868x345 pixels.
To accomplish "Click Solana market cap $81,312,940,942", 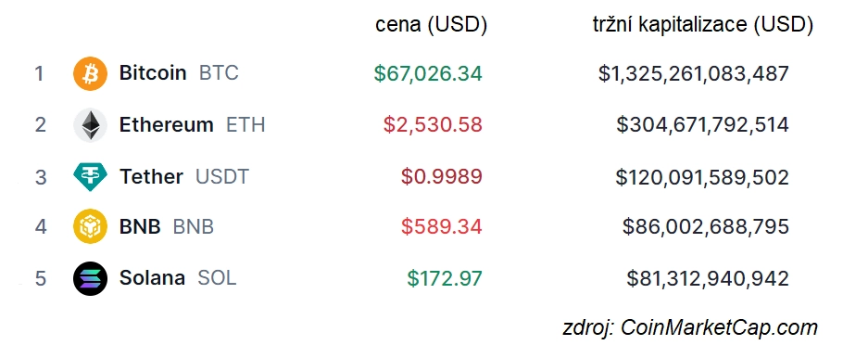I will pos(708,278).
